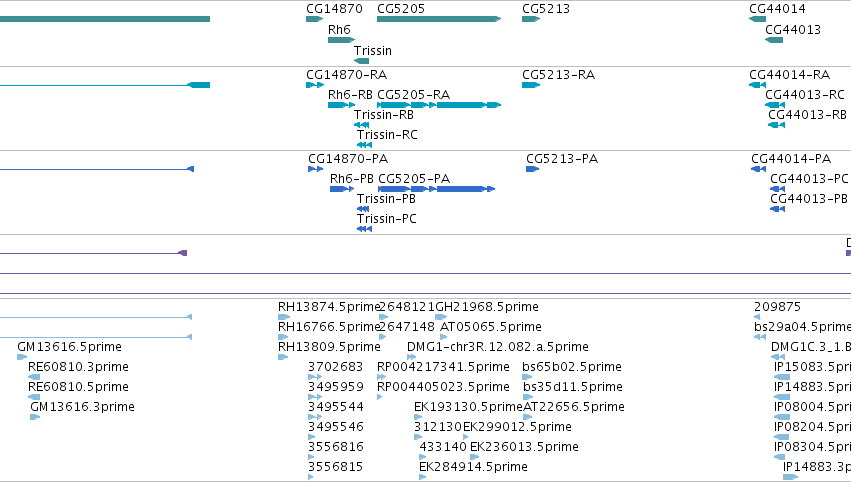The image size is (851, 482).
Task: Select the Trissin gene label
Action: click(x=372, y=50)
